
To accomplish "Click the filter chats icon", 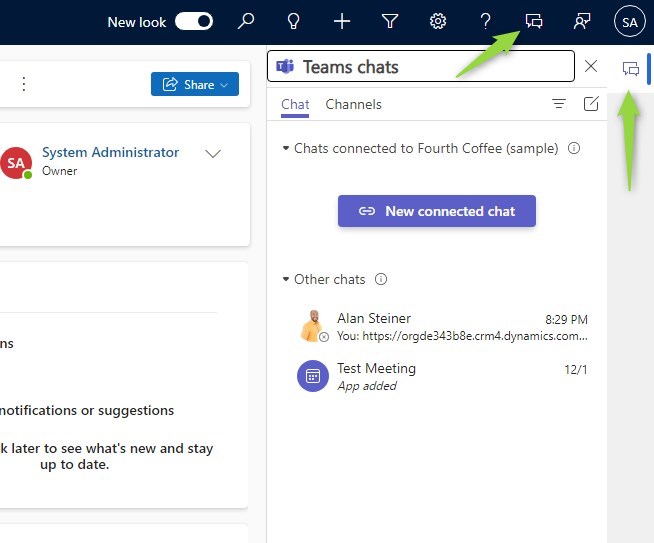I will (559, 104).
